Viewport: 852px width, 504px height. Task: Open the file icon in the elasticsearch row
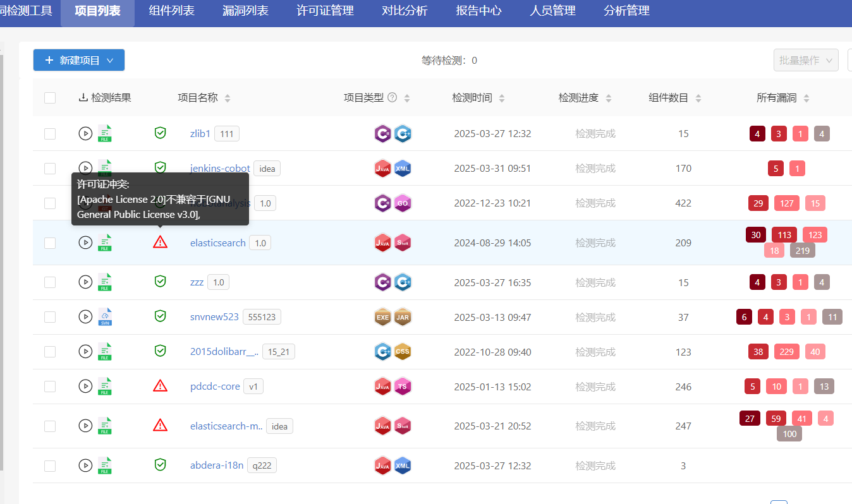105,243
